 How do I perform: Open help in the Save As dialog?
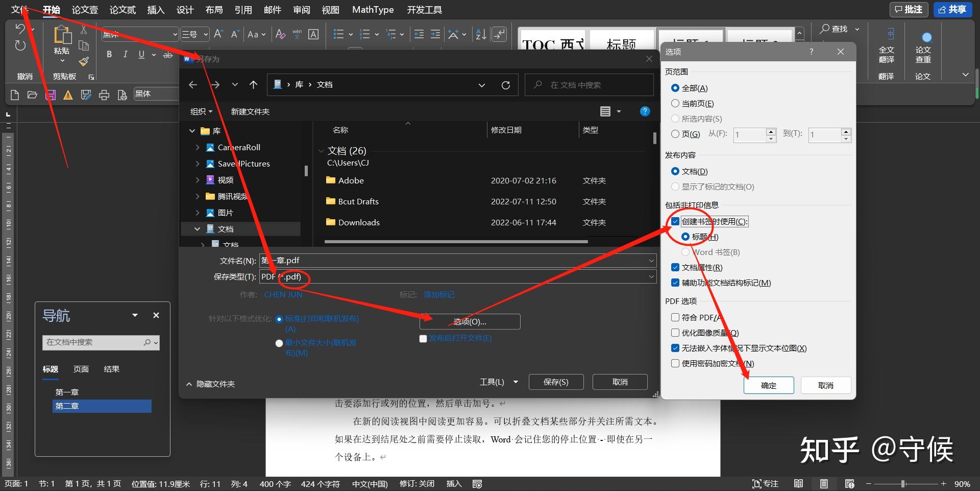(645, 111)
